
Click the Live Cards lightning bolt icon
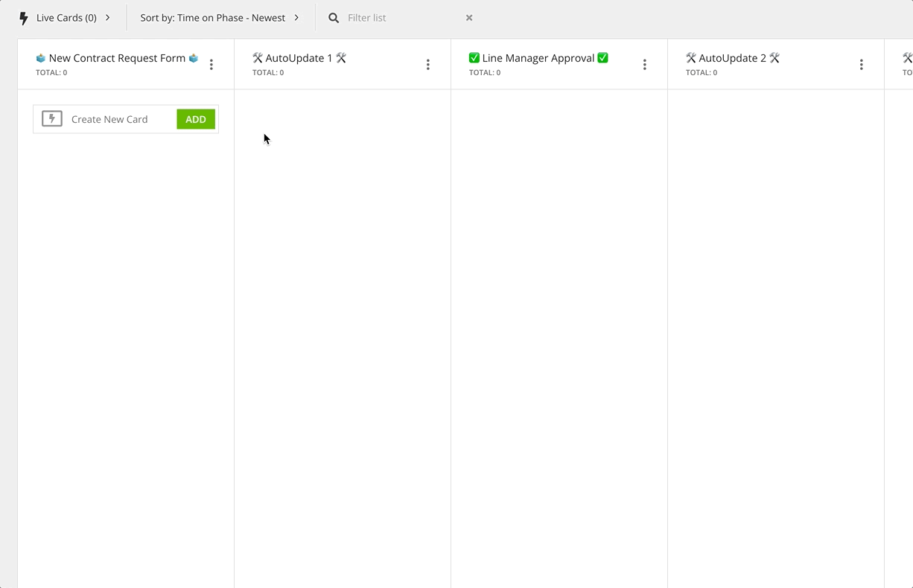pos(24,18)
